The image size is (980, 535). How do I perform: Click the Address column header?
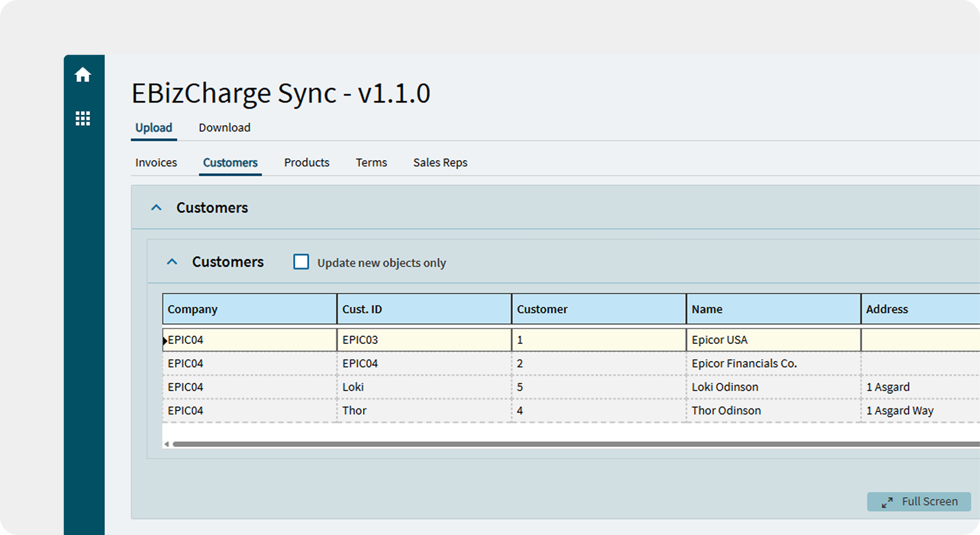[x=921, y=309]
